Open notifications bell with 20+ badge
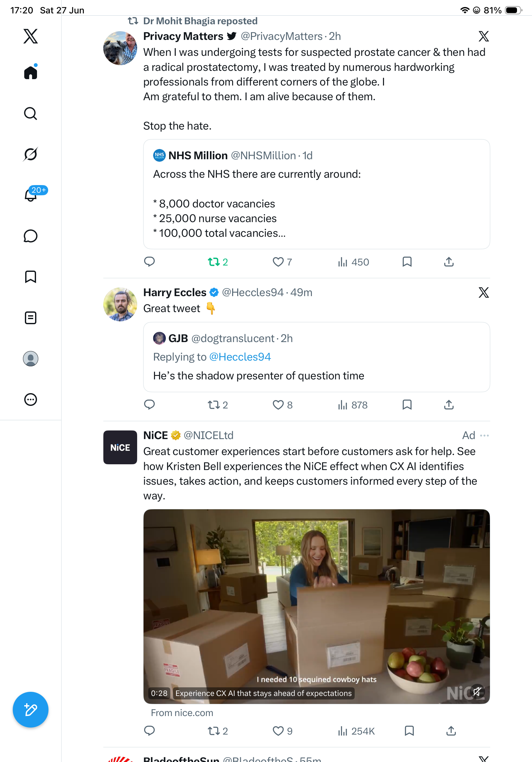 pyautogui.click(x=31, y=195)
